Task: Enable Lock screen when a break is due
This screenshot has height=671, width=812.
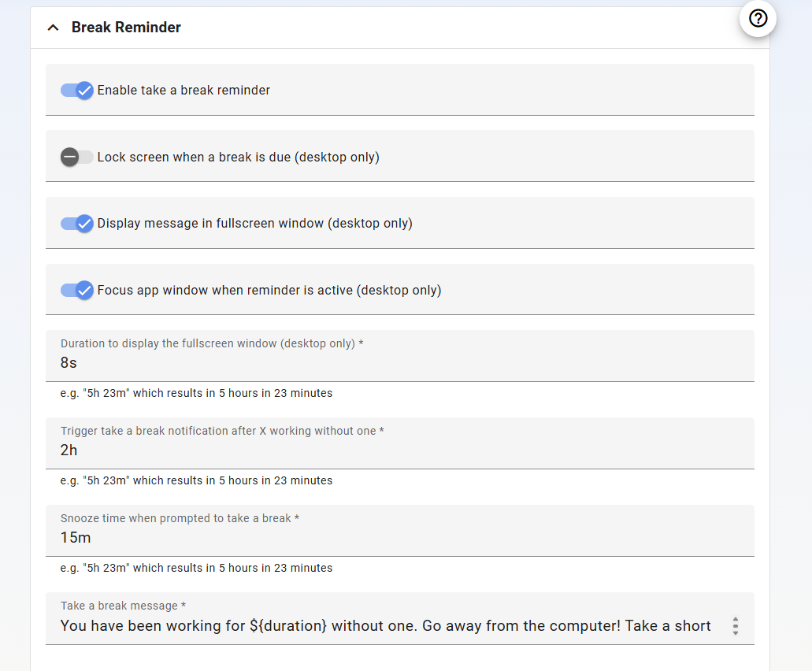Action: [x=76, y=157]
